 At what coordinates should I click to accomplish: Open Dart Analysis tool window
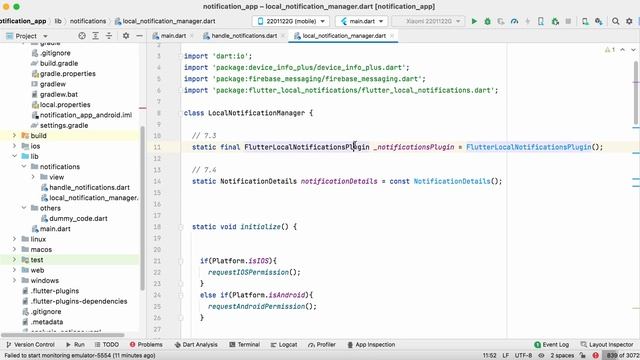[196, 345]
